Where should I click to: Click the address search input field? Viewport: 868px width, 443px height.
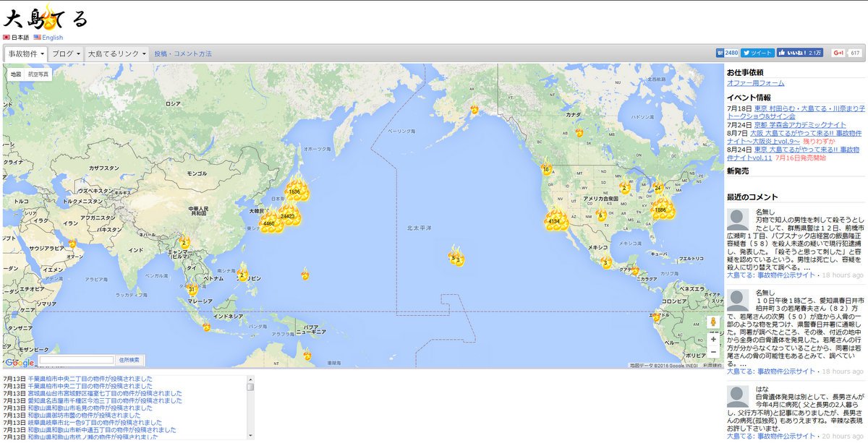(x=76, y=359)
